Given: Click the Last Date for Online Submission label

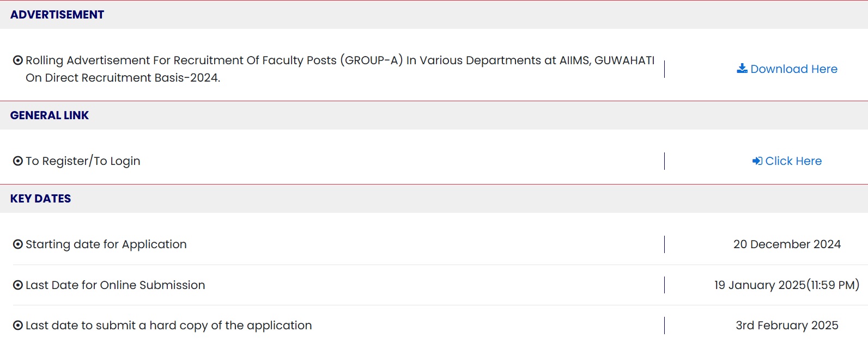Looking at the screenshot, I should [116, 285].
